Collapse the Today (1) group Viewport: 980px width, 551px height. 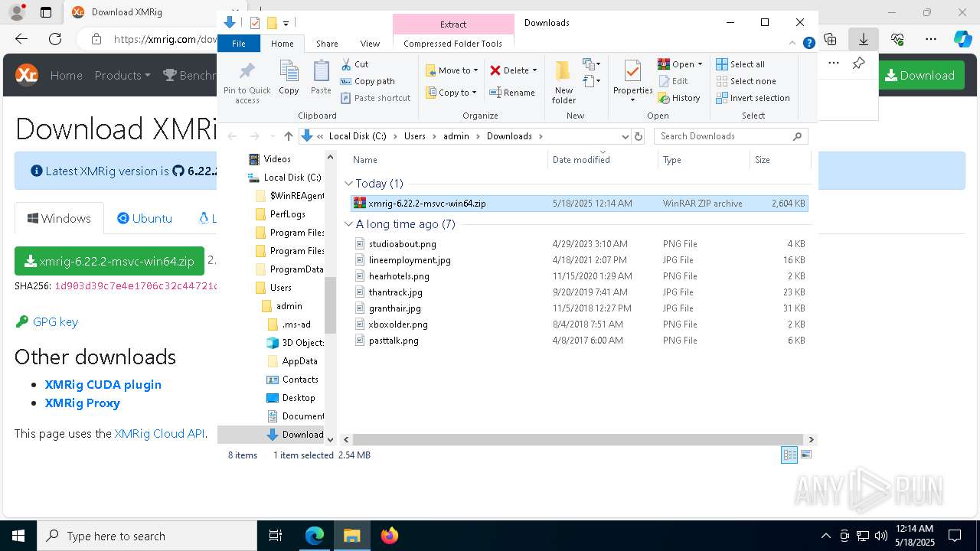point(349,184)
